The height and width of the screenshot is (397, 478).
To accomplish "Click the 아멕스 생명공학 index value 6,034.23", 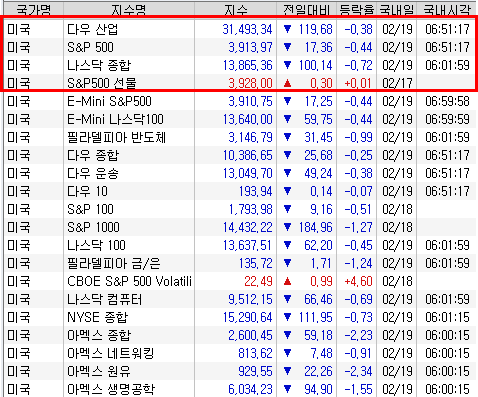I will (250, 389).
